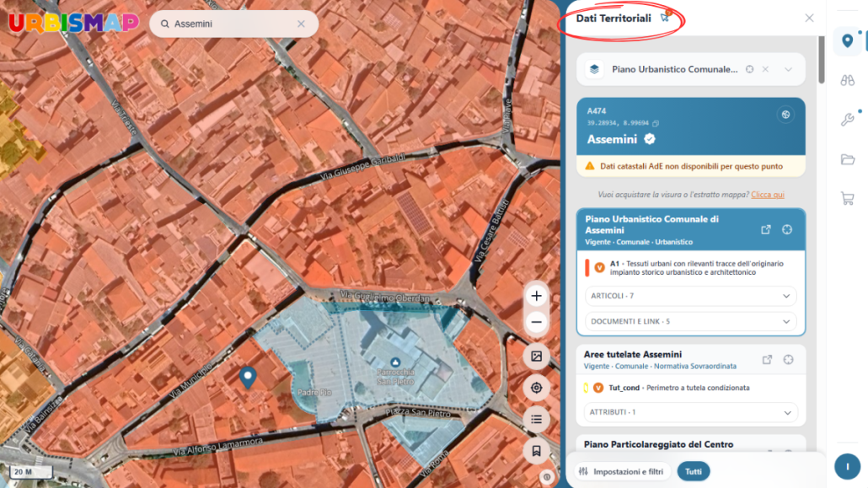Toggle the V marker beside A1 zone
868x488 pixels.
[x=599, y=267]
